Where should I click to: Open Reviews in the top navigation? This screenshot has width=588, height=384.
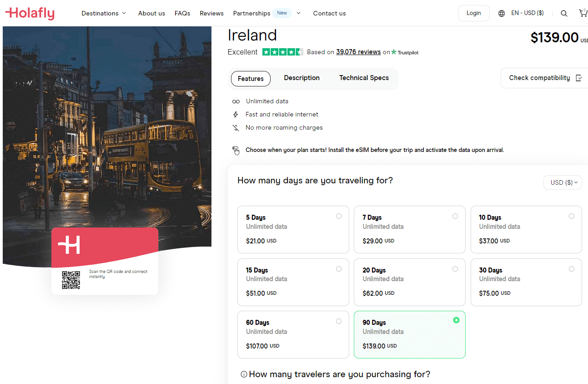pos(211,13)
